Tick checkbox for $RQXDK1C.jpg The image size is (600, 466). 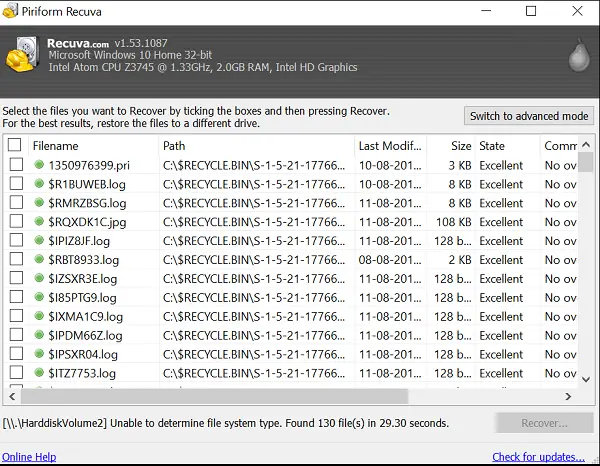pyautogui.click(x=16, y=221)
